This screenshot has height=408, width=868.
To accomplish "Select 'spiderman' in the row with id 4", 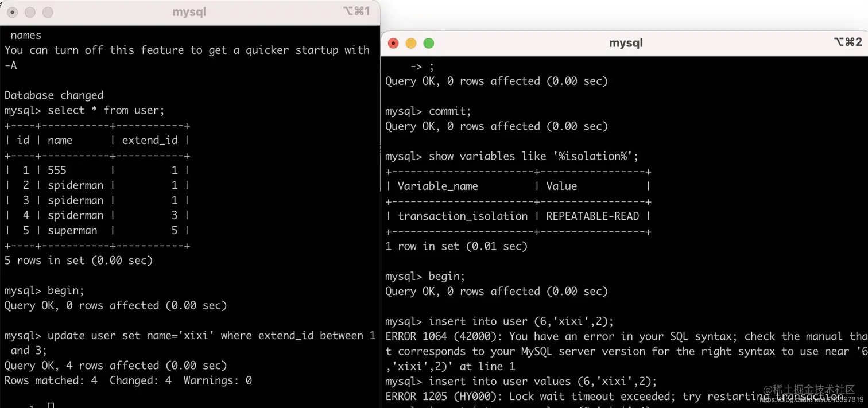I will (x=76, y=215).
